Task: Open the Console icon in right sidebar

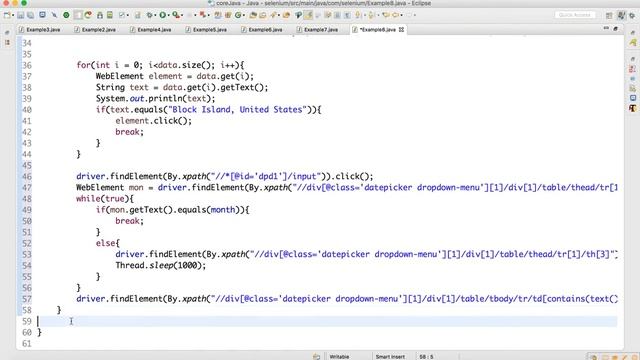Action: tap(633, 98)
